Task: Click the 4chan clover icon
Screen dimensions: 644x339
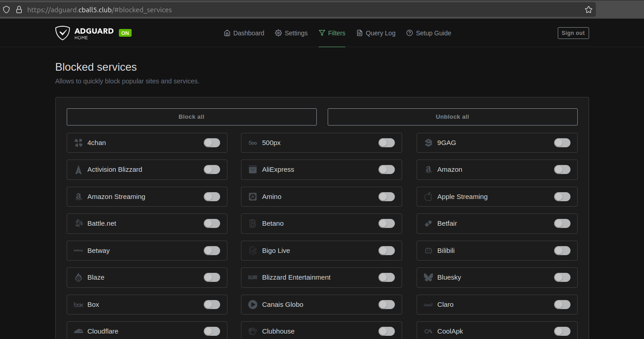Action: click(x=79, y=143)
